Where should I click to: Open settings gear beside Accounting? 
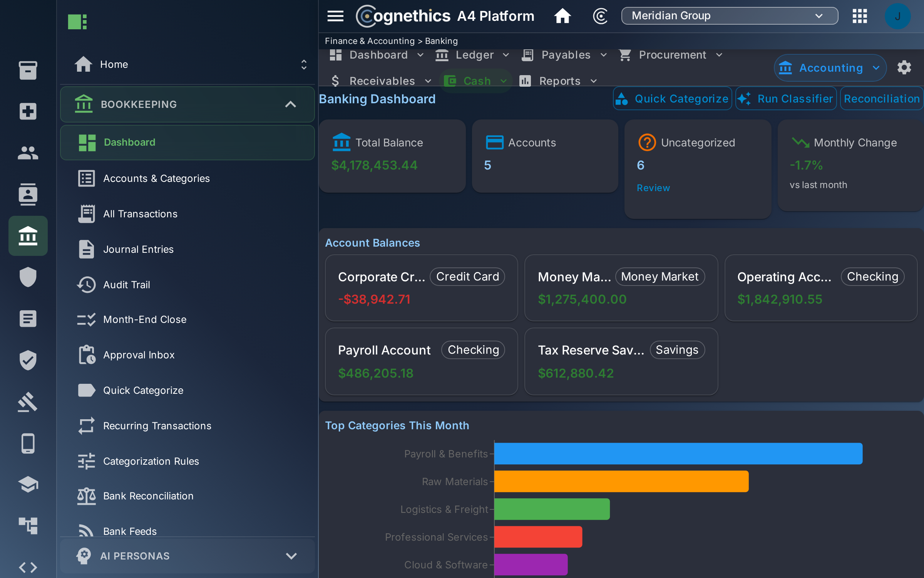tap(904, 68)
